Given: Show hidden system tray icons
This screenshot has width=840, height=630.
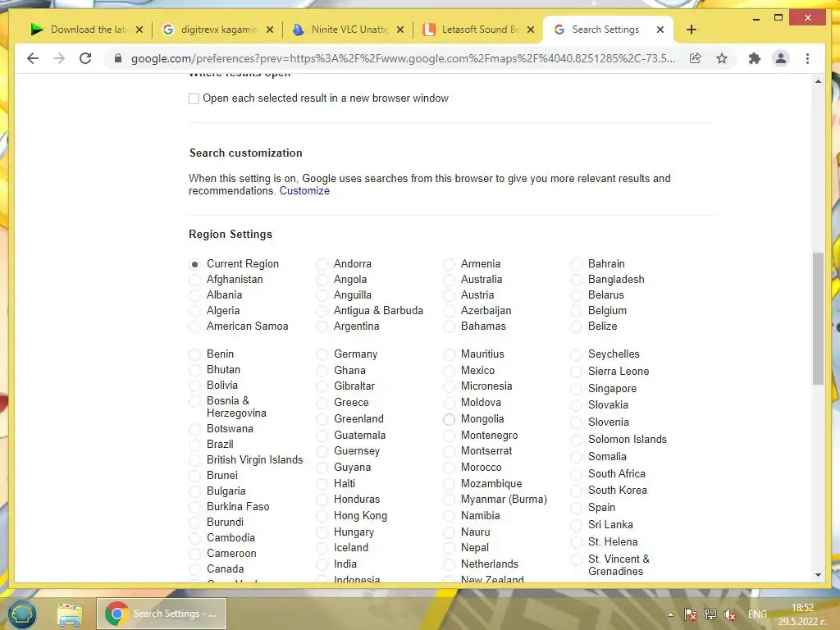Looking at the screenshot, I should click(x=670, y=614).
